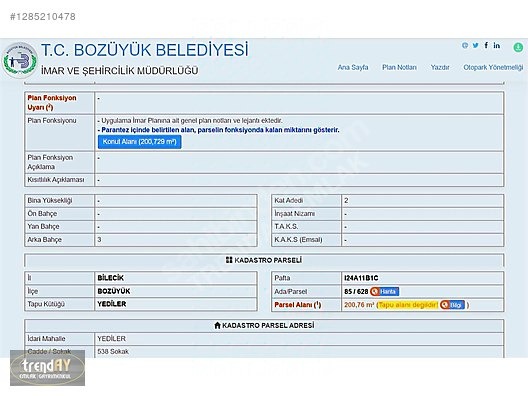Click the Plan Fonksiyon Uyarı label
This screenshot has width=528, height=396.
[52, 103]
